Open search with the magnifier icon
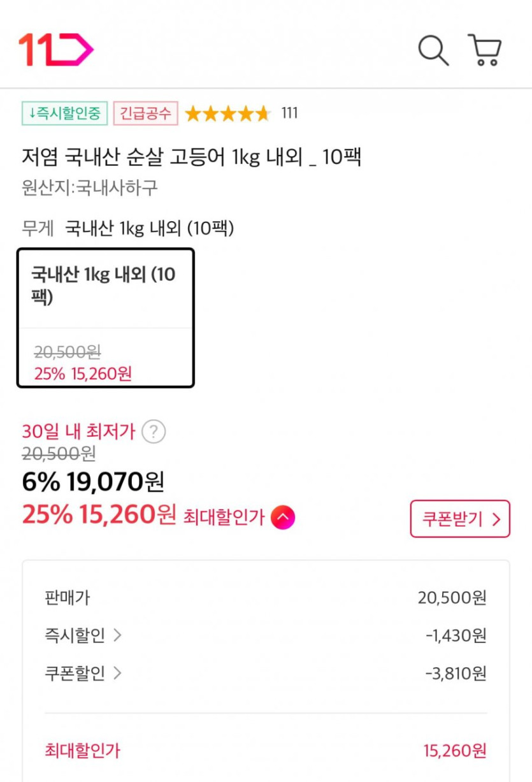Viewport: 532px width, 782px height. [x=433, y=50]
